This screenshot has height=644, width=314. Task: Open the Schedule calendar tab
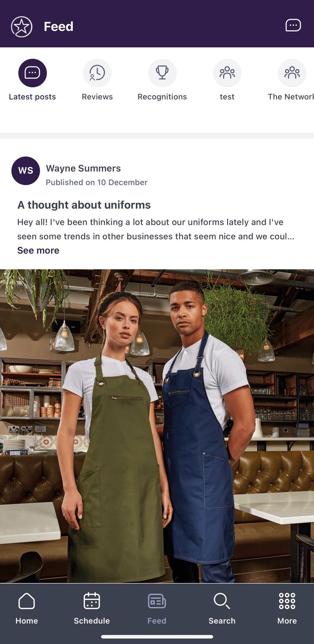tap(92, 608)
